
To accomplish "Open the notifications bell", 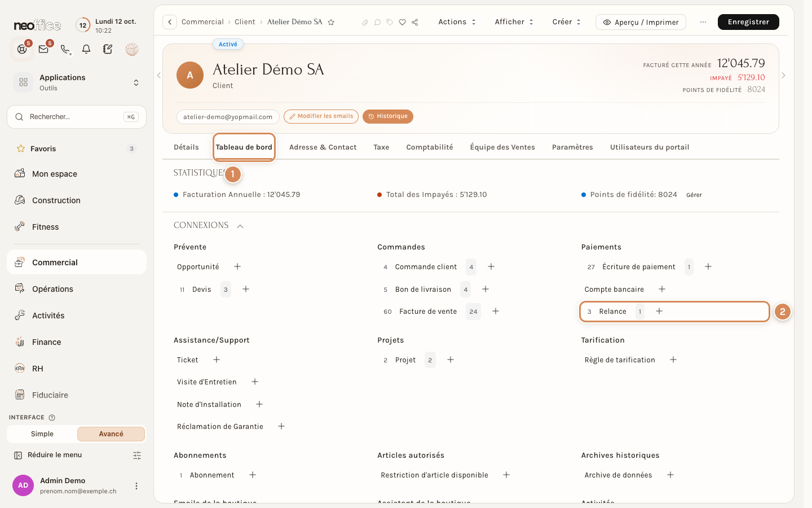I will click(86, 49).
